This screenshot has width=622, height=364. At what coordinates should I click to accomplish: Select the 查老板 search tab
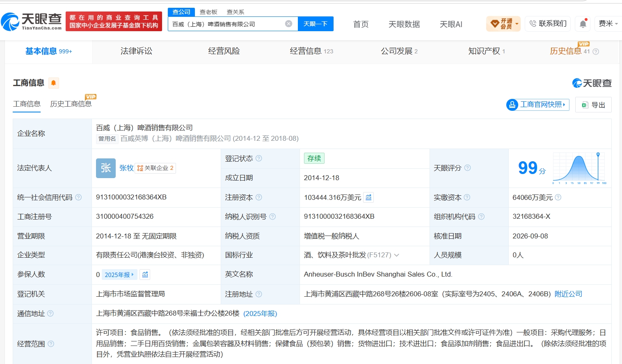point(208,12)
